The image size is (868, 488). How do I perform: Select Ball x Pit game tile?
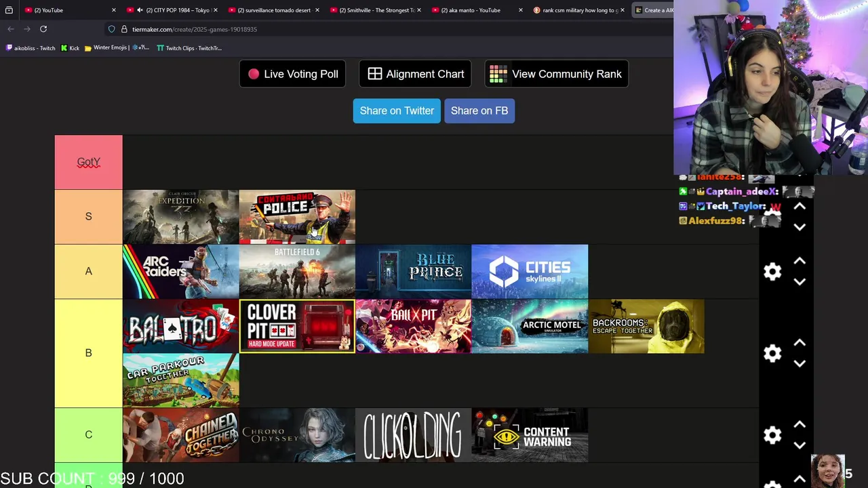click(413, 326)
